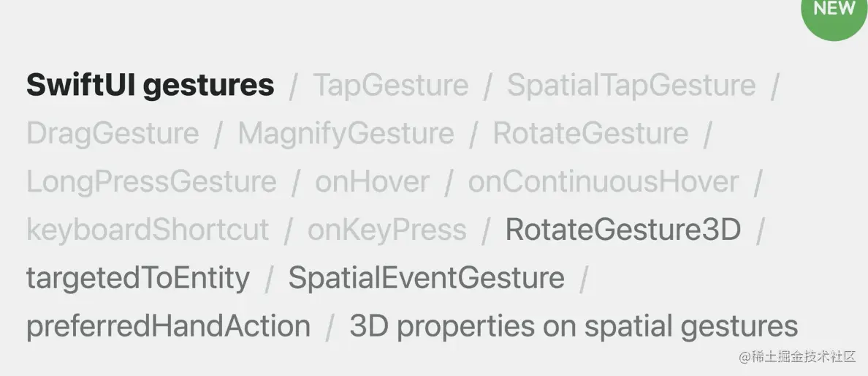Viewport: 868px width, 376px height.
Task: Open the SpatialTapGesture entry
Action: [x=631, y=86]
